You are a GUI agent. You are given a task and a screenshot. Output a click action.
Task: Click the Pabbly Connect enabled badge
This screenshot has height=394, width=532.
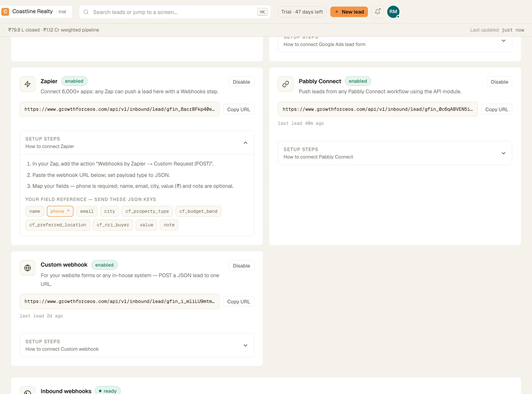[x=358, y=81]
